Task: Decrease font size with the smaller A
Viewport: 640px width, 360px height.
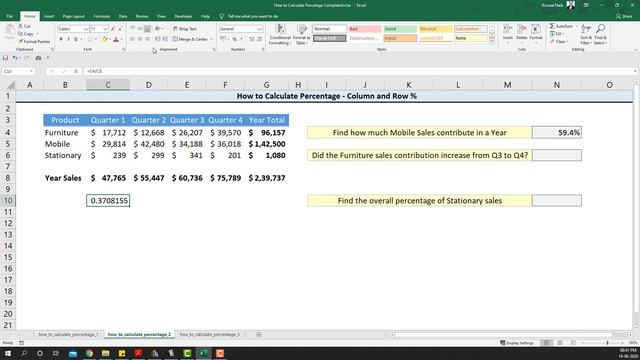Action: [x=120, y=29]
